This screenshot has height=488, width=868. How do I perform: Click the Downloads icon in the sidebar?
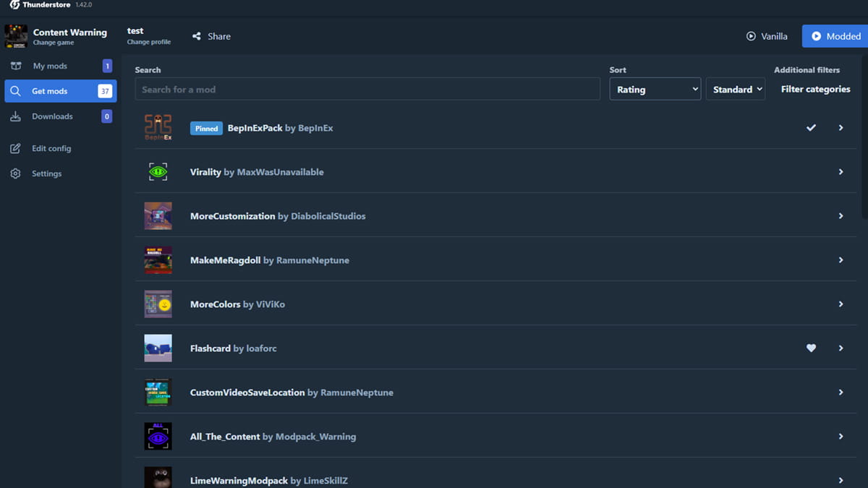point(16,116)
